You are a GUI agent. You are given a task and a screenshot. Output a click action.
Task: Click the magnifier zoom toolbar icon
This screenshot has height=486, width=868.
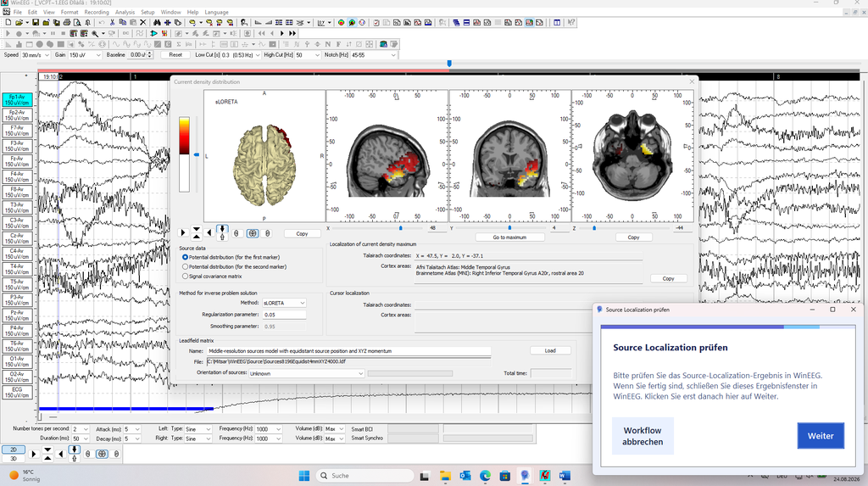tap(95, 33)
